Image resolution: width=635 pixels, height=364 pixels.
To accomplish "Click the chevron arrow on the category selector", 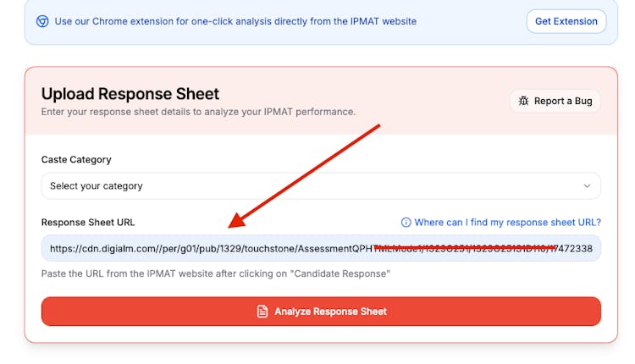I will [587, 185].
